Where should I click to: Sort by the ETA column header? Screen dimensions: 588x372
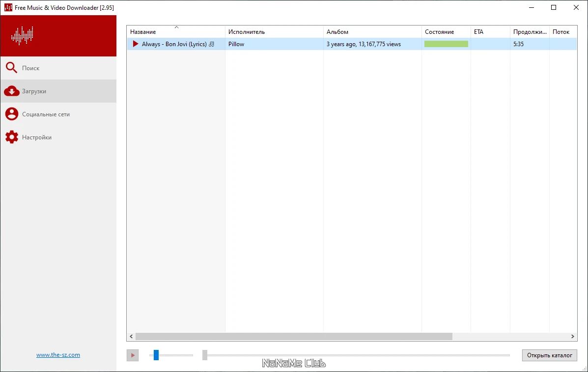click(x=491, y=32)
